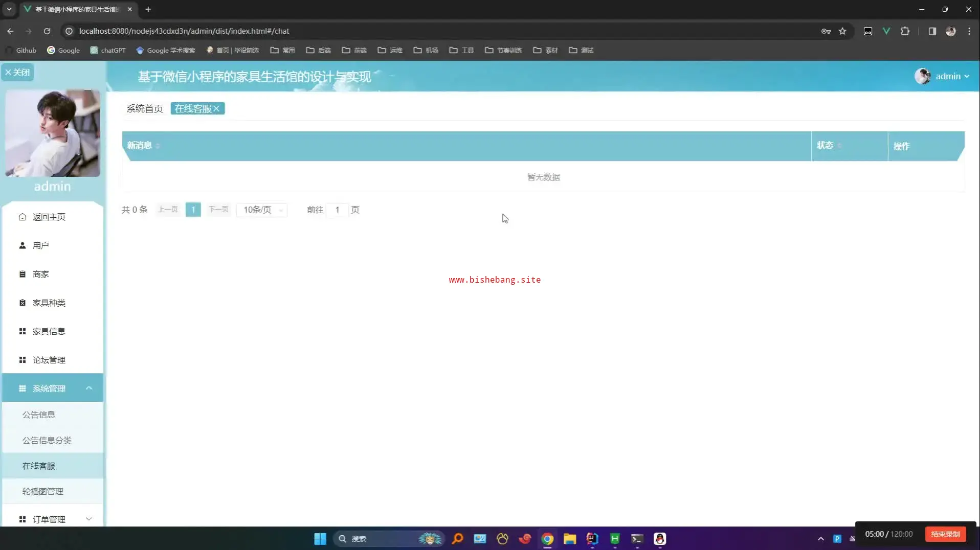Select page 1 in pagination
980x550 pixels.
[193, 210]
